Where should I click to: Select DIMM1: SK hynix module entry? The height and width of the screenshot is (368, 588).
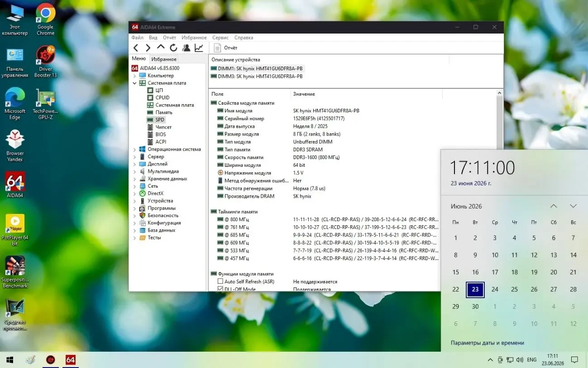click(257, 68)
